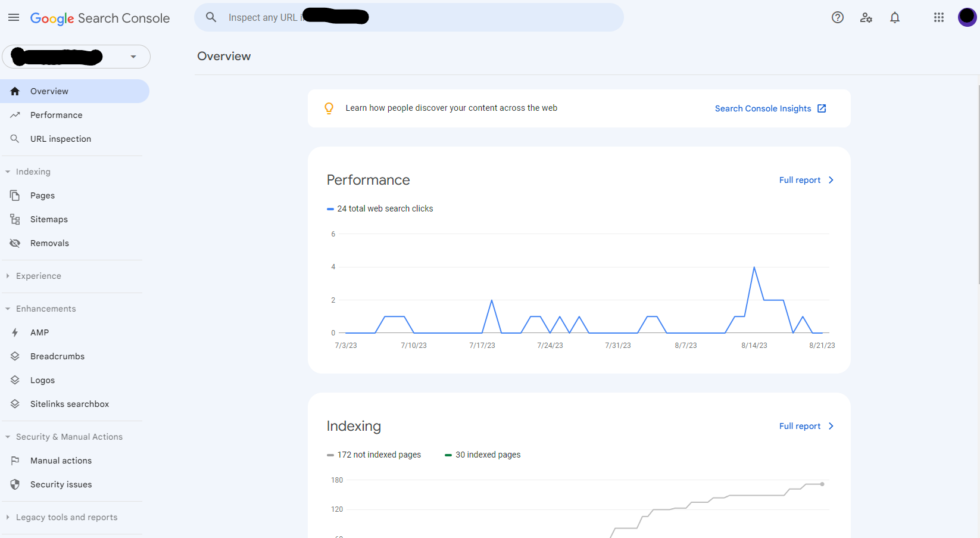Open Performance in sidebar menu
The width and height of the screenshot is (980, 538).
(x=74, y=115)
